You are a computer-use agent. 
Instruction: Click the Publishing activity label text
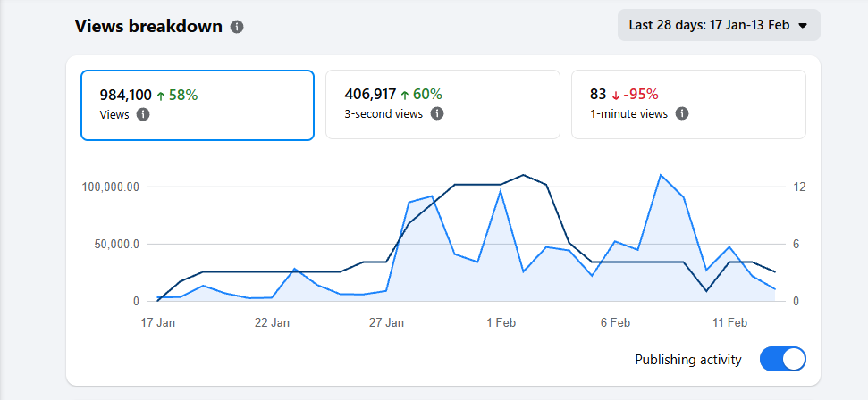687,360
